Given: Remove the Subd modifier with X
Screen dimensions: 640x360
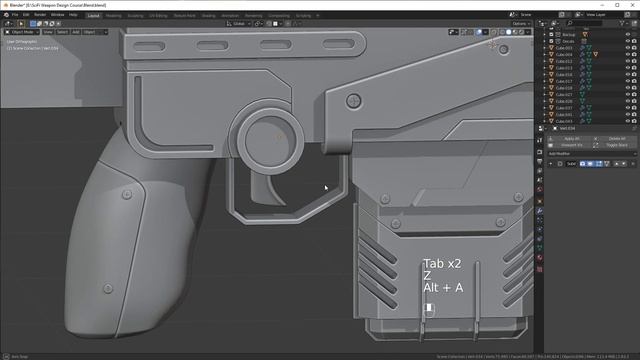Looking at the screenshot, I should click(x=633, y=164).
